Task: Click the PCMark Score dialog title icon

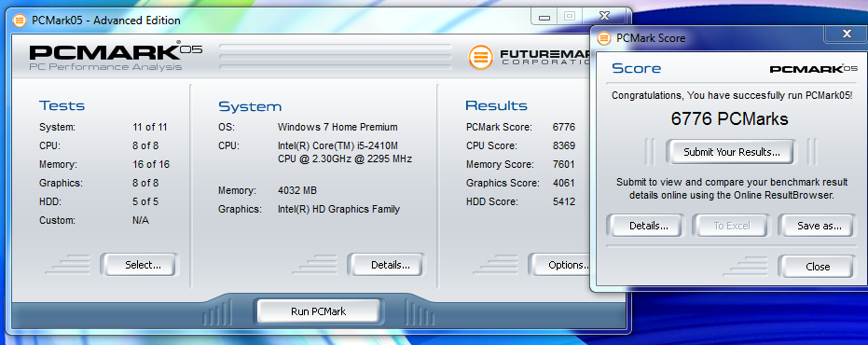Action: [x=604, y=38]
